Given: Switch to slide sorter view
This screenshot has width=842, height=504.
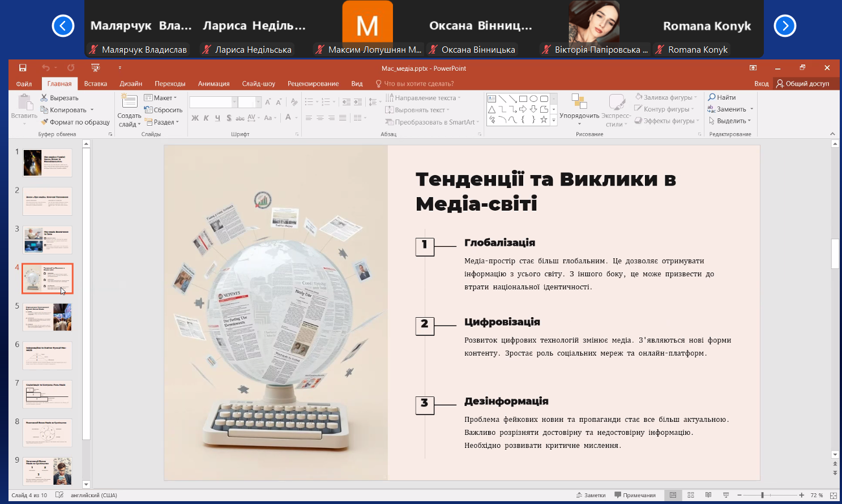Looking at the screenshot, I should coord(691,495).
